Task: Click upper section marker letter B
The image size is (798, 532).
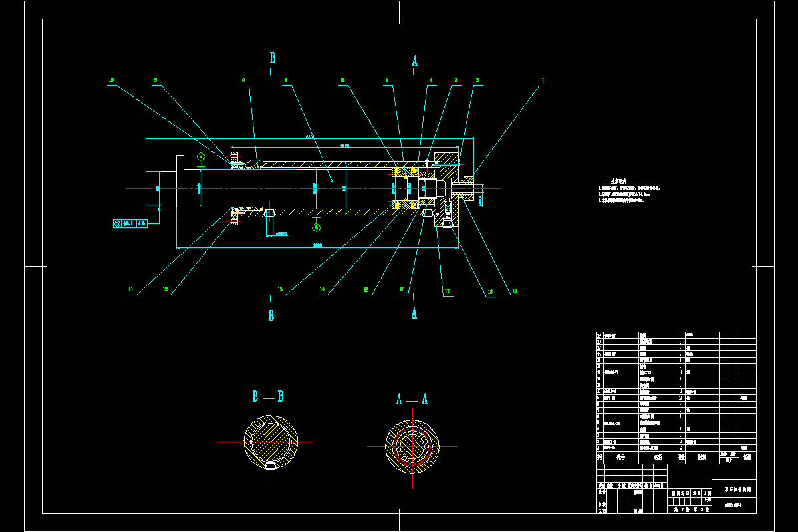Action: point(273,58)
